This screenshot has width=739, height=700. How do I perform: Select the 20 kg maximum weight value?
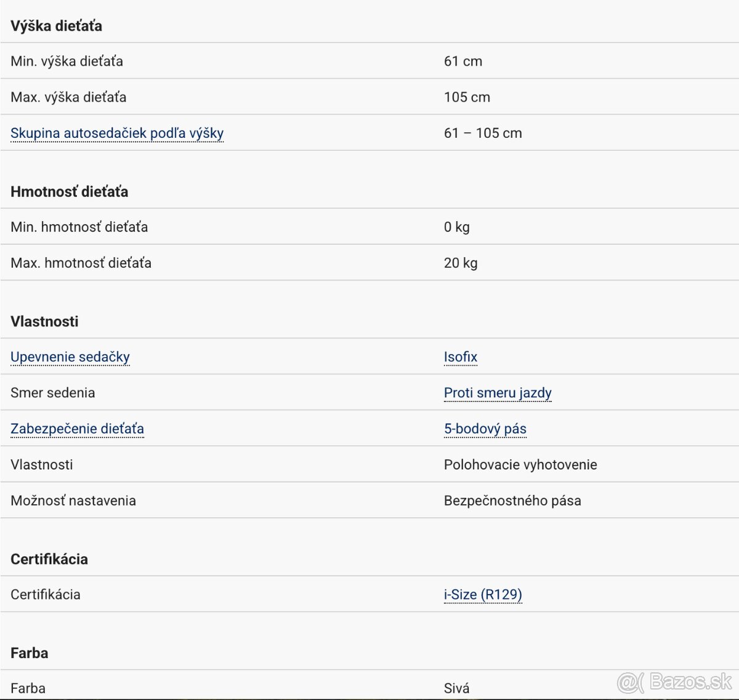(x=461, y=263)
